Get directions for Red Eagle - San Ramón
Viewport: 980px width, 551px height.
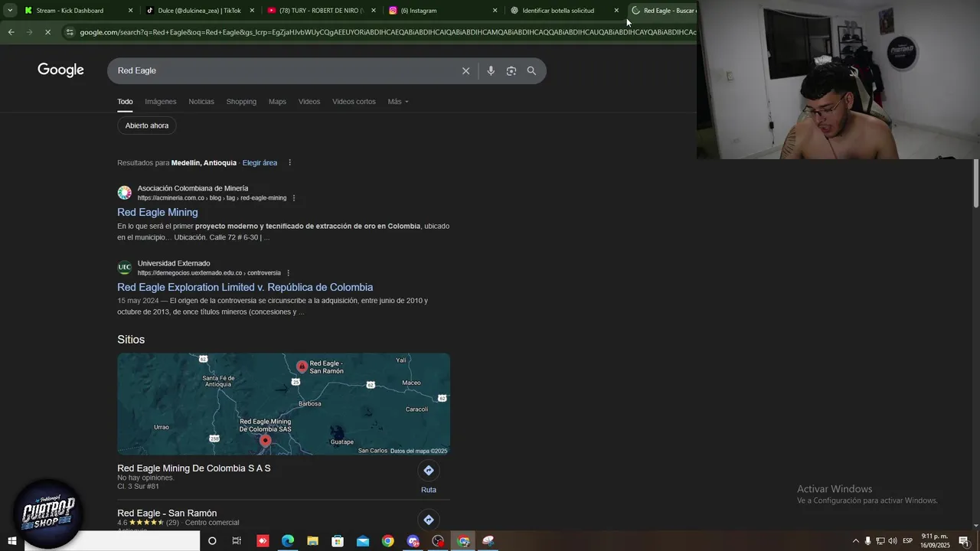click(429, 520)
